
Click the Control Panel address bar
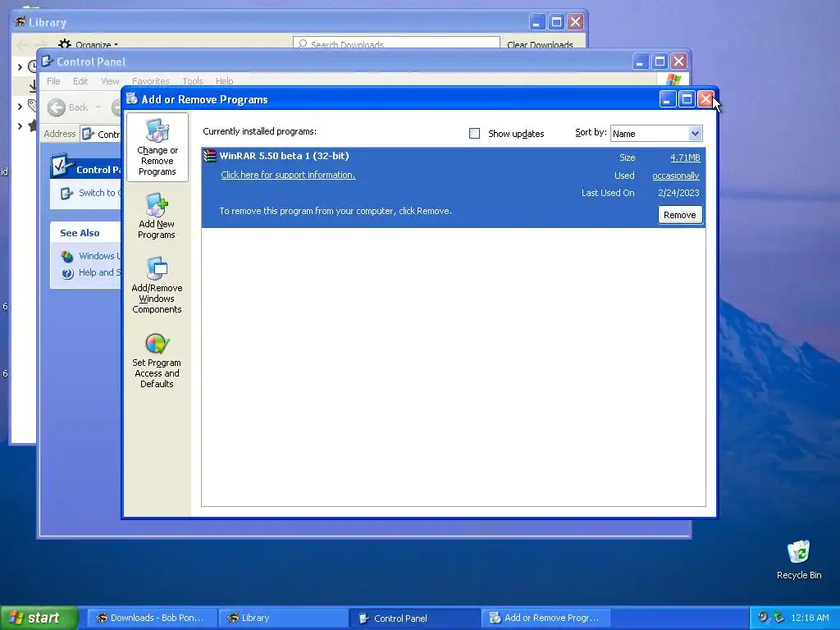point(101,134)
